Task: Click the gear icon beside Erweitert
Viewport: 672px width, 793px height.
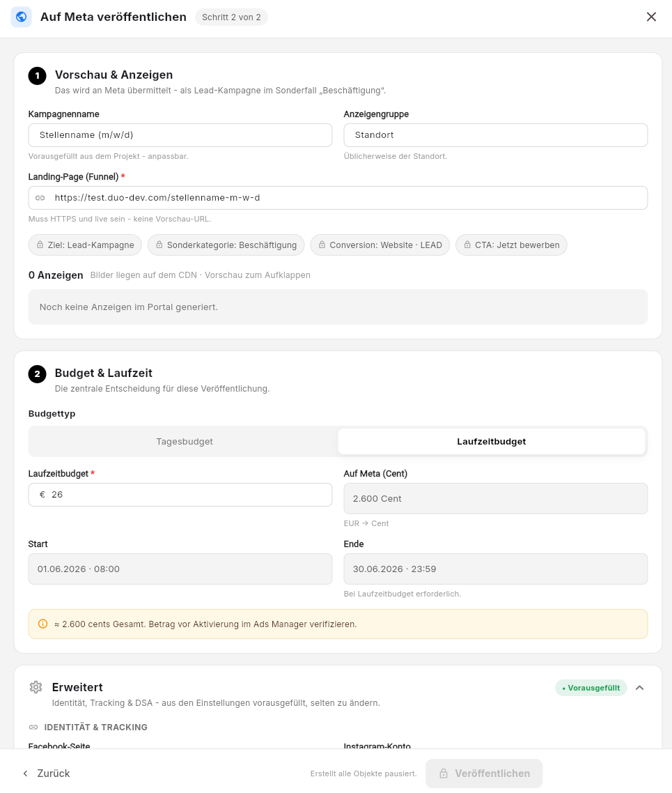Action: [36, 687]
